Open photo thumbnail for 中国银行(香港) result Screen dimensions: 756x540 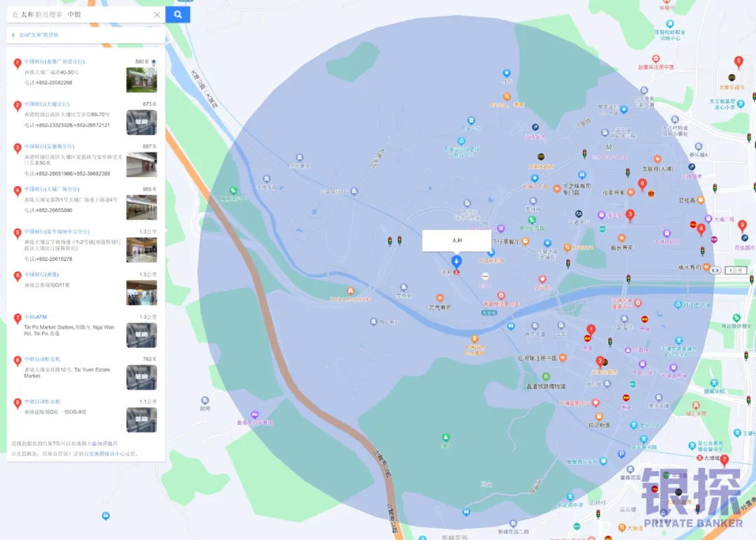coord(141,292)
